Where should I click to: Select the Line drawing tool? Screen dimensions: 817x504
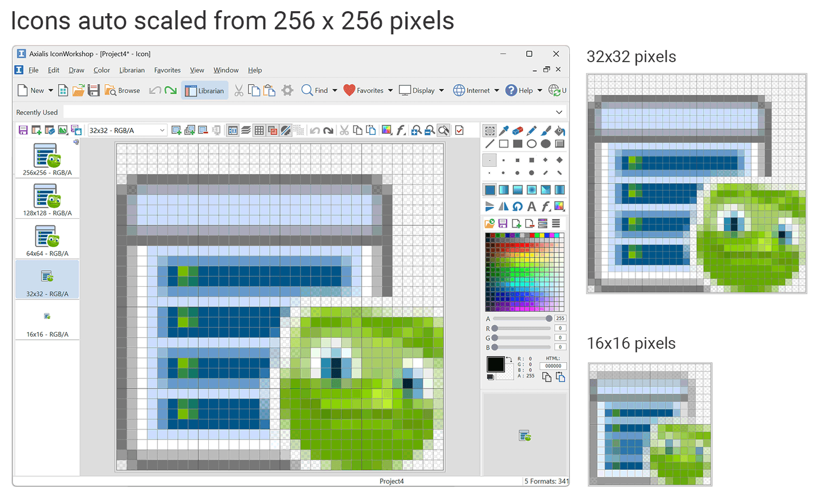(x=489, y=144)
